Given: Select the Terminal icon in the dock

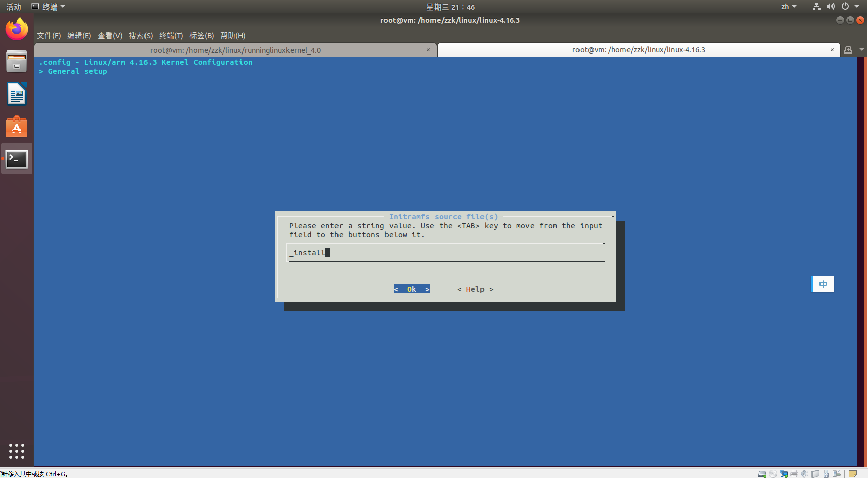Looking at the screenshot, I should click(17, 158).
